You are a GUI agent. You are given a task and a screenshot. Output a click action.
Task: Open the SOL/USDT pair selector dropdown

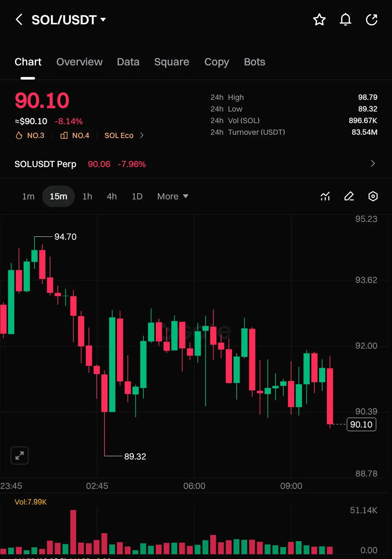[x=69, y=20]
